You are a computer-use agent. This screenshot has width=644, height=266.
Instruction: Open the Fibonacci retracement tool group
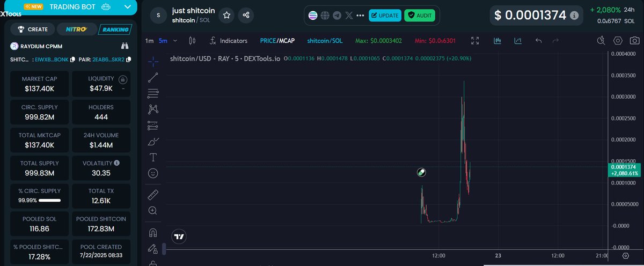tap(153, 93)
